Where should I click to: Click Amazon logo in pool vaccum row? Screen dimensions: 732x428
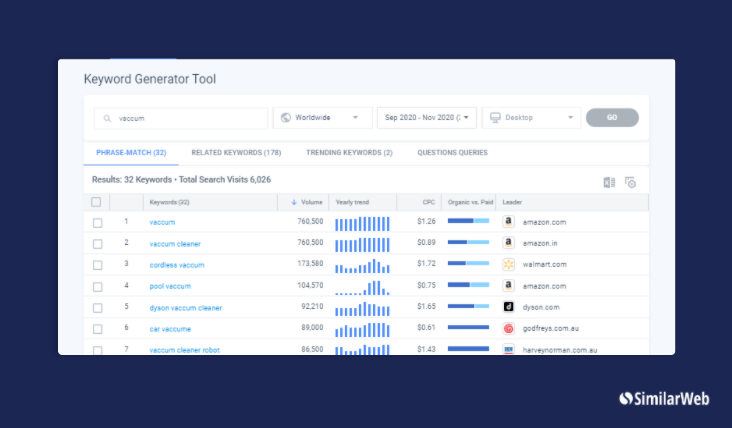[x=508, y=286]
